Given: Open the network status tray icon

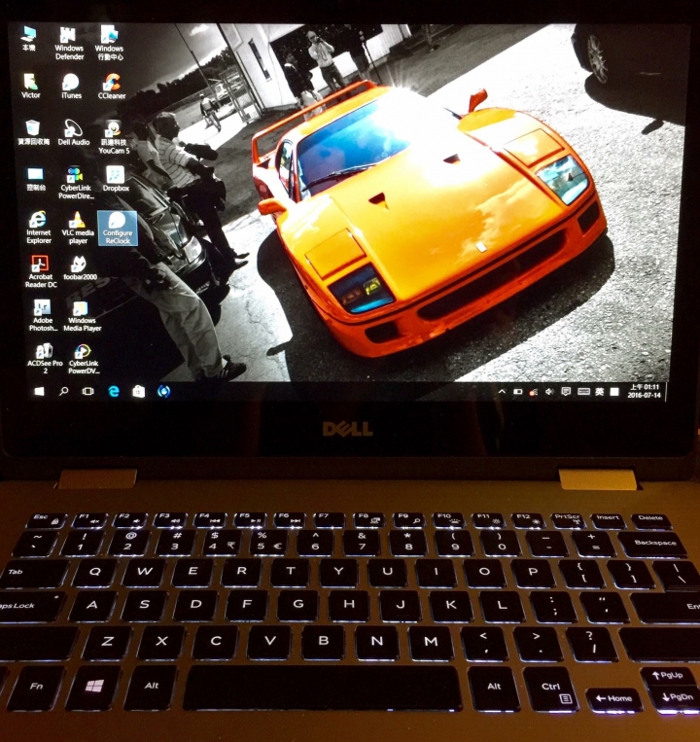Looking at the screenshot, I should pos(534,392).
